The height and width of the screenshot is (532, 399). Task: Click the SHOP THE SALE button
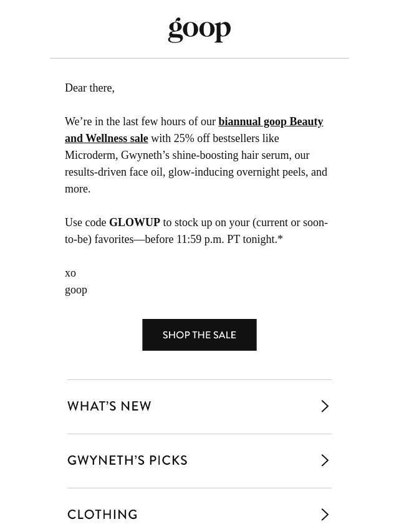click(199, 335)
